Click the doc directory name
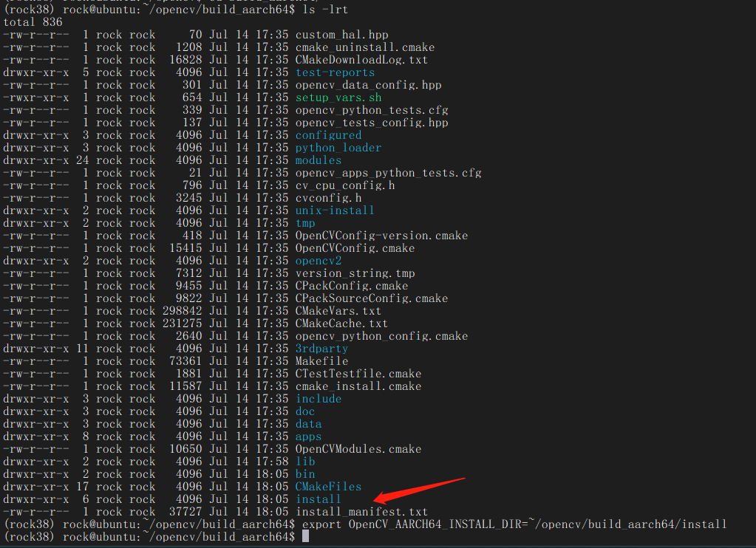The width and height of the screenshot is (756, 548). click(x=305, y=411)
